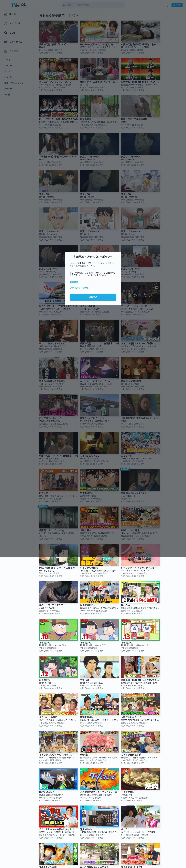
Task: Go to ホーム in the sidebar
Action: [x=12, y=14]
